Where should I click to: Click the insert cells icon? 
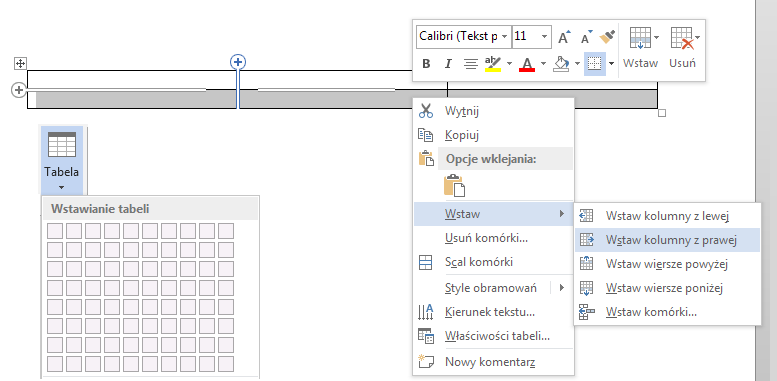point(586,312)
